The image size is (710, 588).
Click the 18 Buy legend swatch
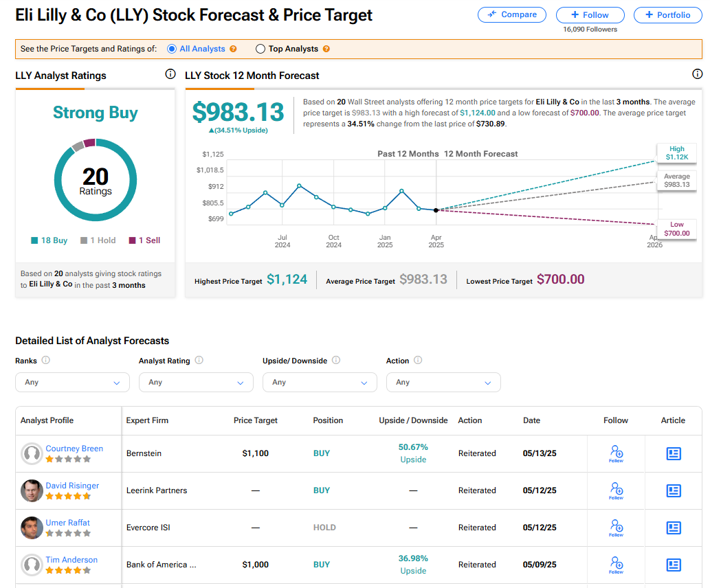click(x=34, y=240)
